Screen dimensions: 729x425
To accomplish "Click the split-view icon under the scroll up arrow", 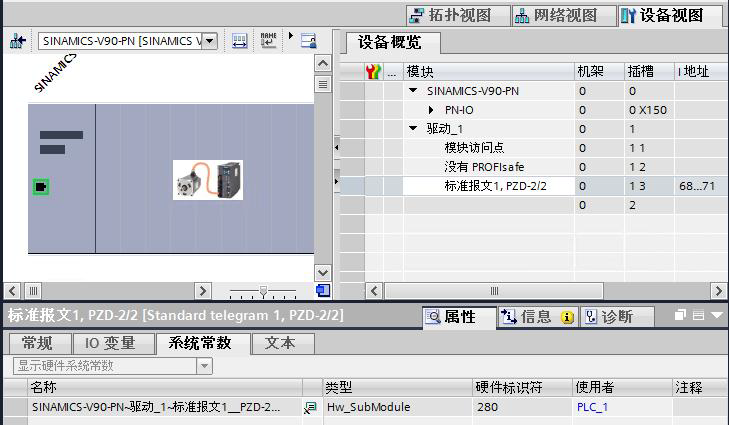I will [x=323, y=85].
